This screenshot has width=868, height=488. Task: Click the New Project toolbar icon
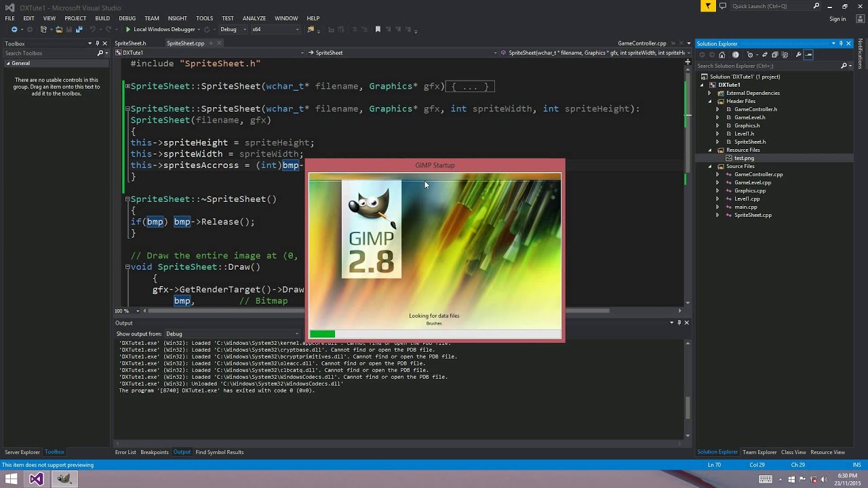coord(43,29)
